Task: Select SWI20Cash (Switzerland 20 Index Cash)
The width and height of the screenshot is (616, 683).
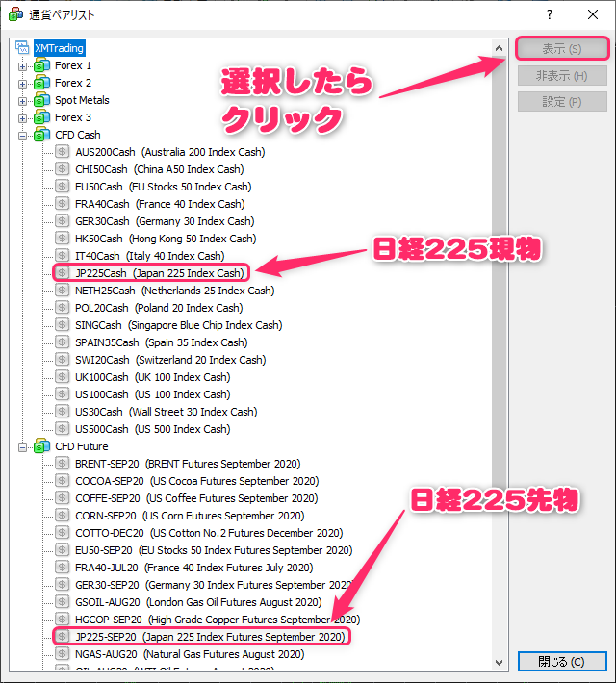Action: (x=170, y=360)
